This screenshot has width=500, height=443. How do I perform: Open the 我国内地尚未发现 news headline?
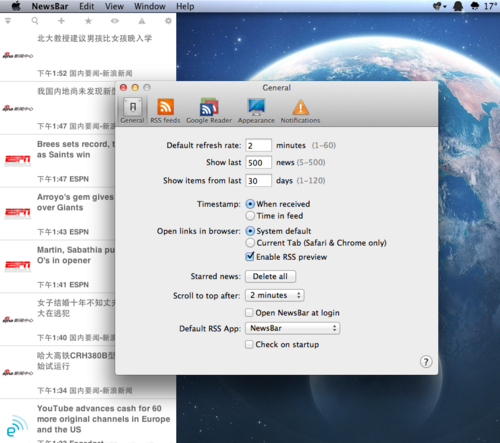(x=76, y=91)
